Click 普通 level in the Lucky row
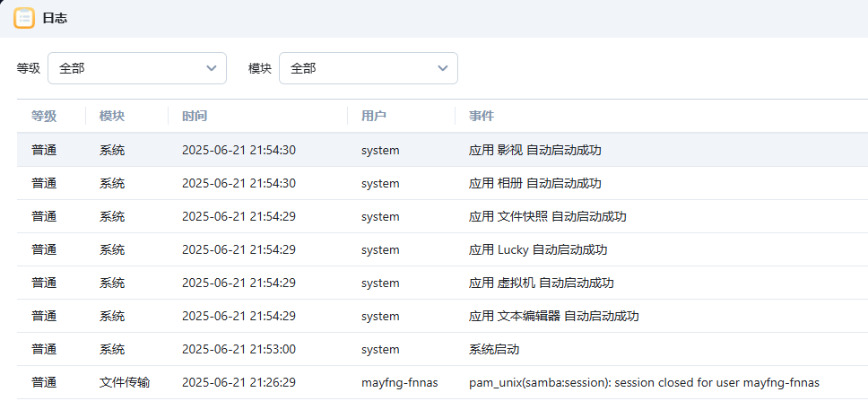Viewport: 868px width, 401px height. tap(44, 249)
